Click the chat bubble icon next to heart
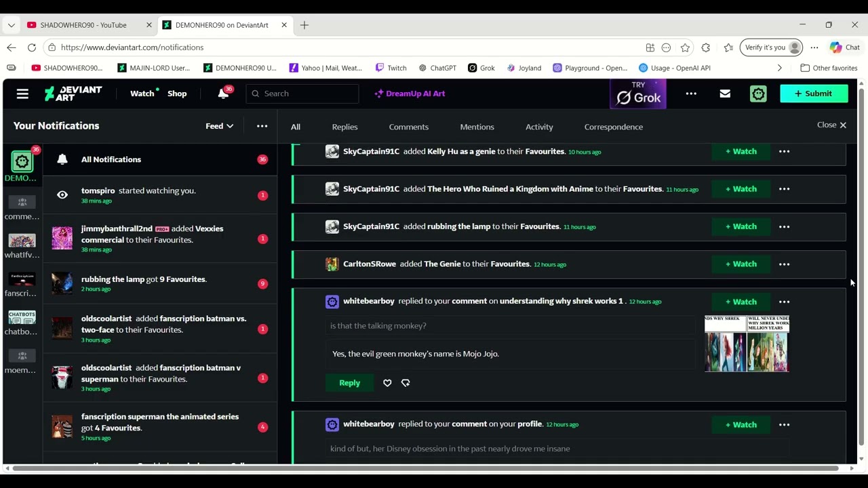Viewport: 868px width, 488px height. coord(406,383)
